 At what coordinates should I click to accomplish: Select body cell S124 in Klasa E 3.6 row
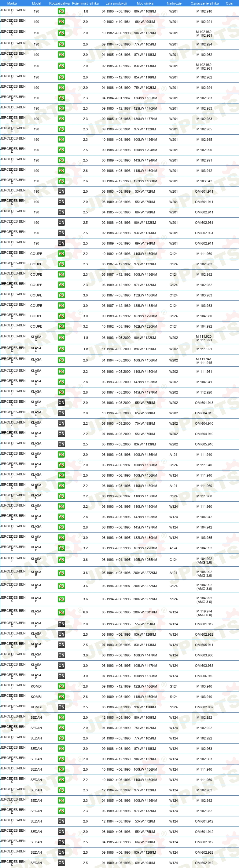click(174, 599)
